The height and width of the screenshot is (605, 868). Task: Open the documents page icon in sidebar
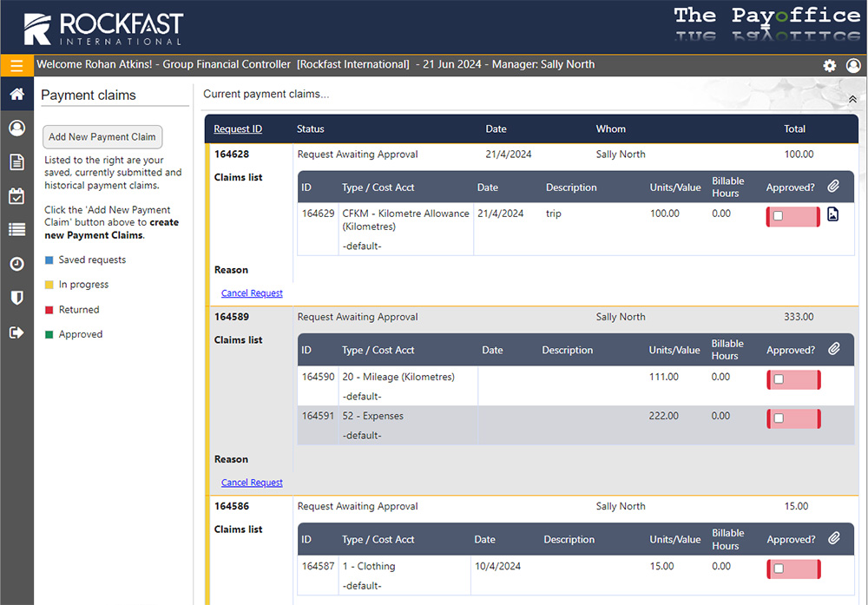point(16,162)
